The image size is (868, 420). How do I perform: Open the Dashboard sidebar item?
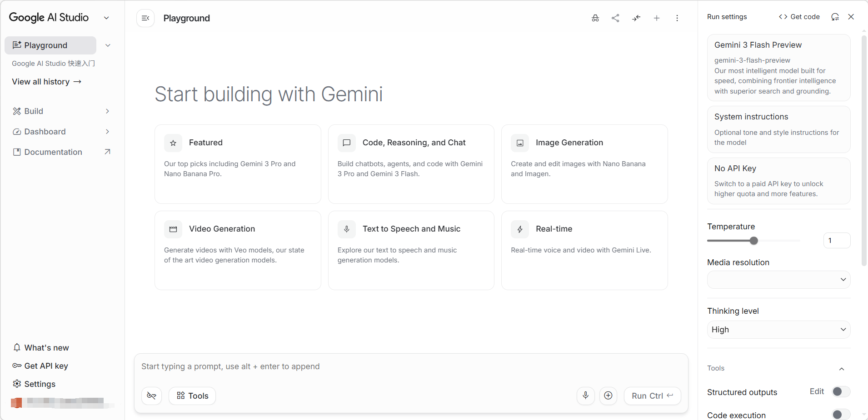[45, 132]
